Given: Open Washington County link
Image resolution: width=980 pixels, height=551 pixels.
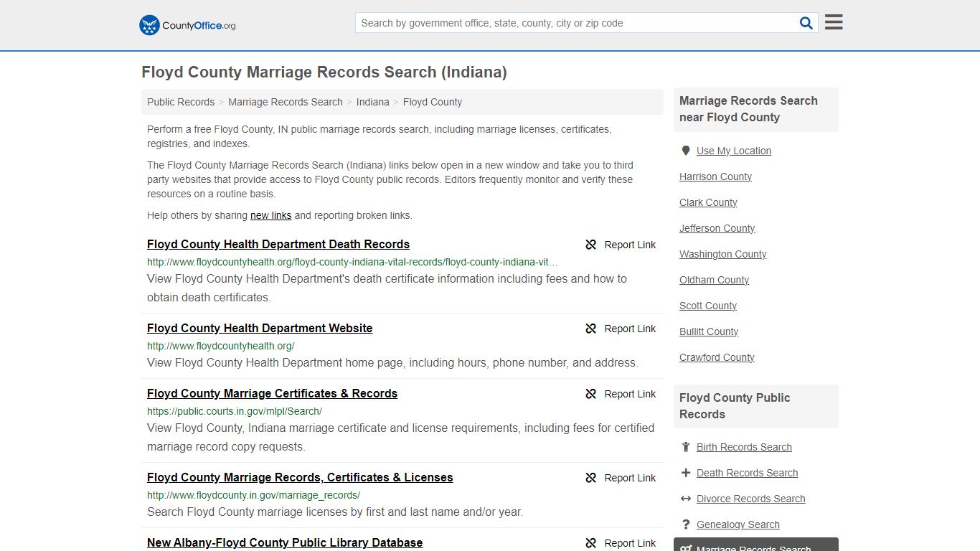Looking at the screenshot, I should point(723,254).
